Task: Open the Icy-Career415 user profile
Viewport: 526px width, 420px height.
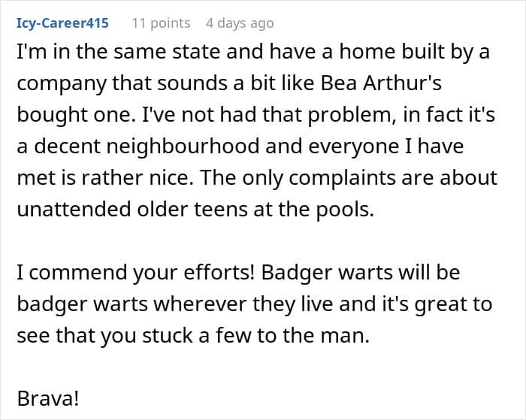Action: pos(62,23)
